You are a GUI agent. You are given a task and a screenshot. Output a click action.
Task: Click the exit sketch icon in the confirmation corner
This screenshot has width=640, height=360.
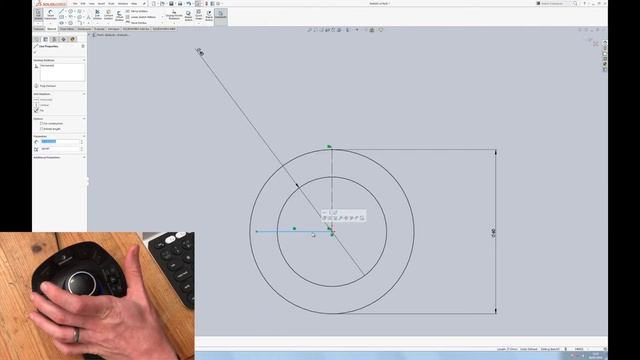pyautogui.click(x=590, y=39)
